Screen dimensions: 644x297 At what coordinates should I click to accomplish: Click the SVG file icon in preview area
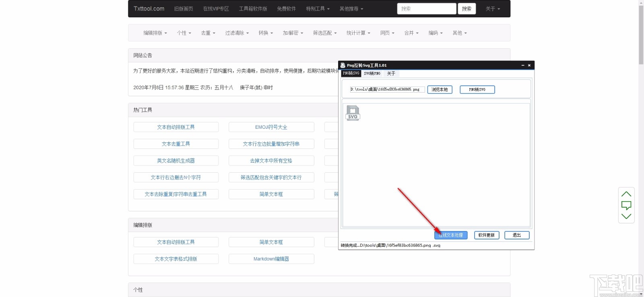tap(353, 113)
